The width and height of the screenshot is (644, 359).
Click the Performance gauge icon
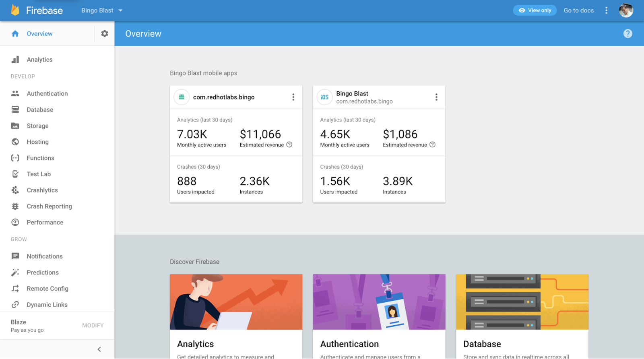[15, 222]
